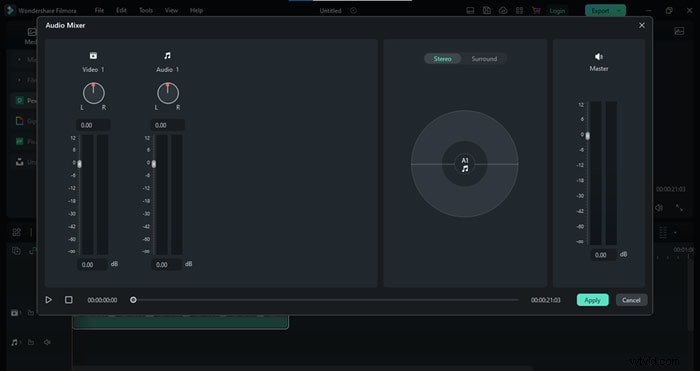
Task: Open the View menu
Action: 171,10
